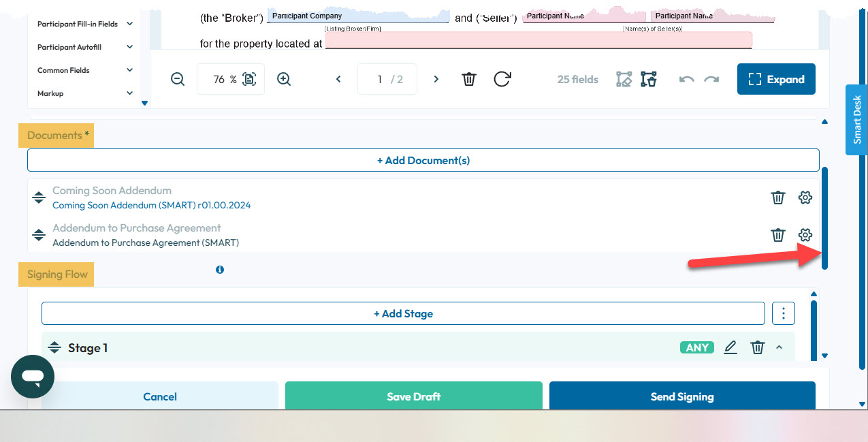Click the Documents section vertical scrollbar
Screen dimensions: 868x442
tap(824, 218)
